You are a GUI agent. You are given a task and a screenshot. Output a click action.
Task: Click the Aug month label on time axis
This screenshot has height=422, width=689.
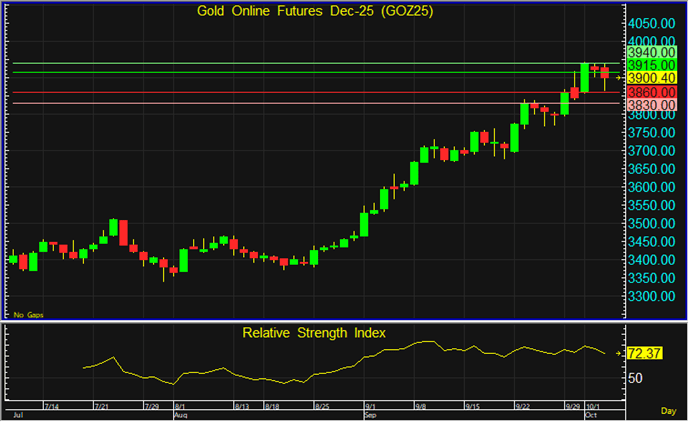point(181,413)
